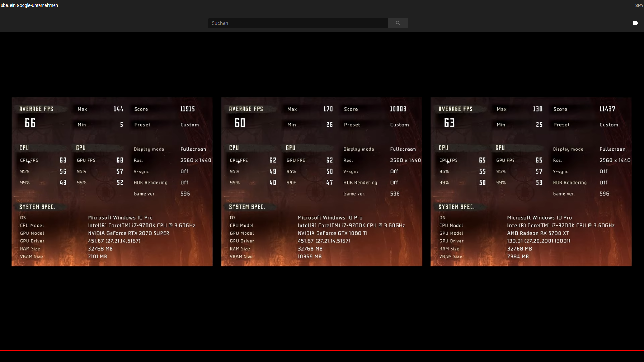Click the score value 11915

[188, 109]
